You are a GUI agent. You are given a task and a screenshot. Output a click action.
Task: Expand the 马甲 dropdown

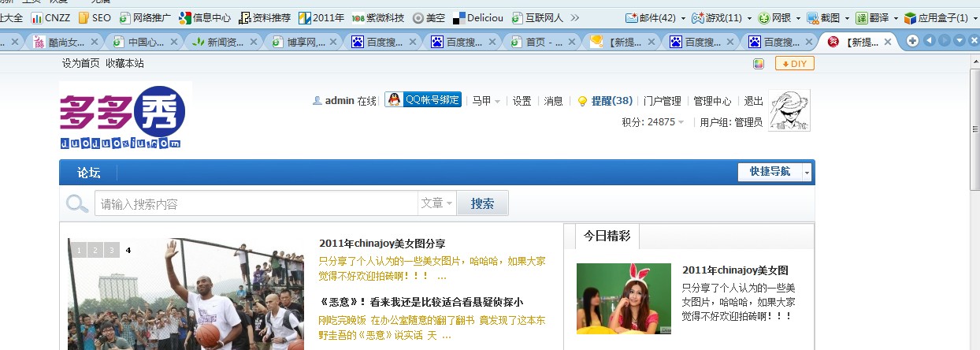(x=486, y=101)
